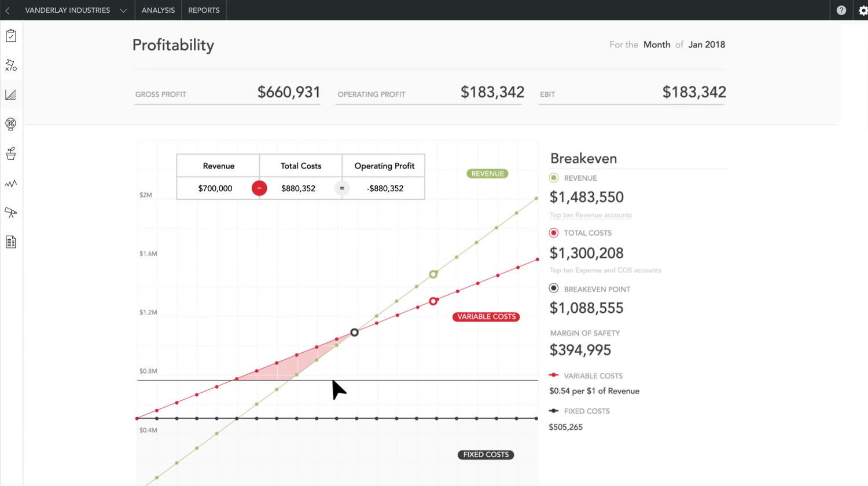Switch to the Analysis tab
This screenshot has width=868, height=486.
pos(158,10)
